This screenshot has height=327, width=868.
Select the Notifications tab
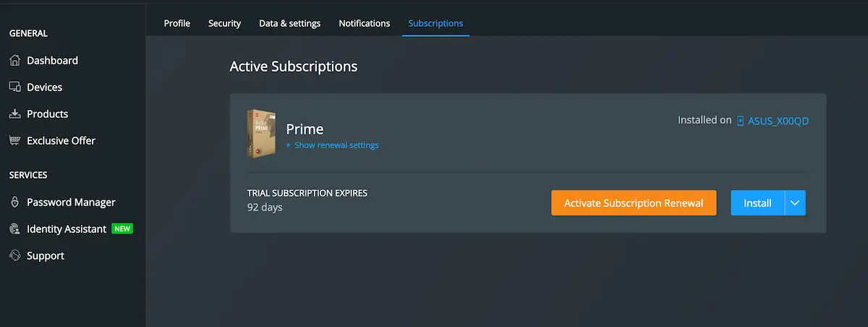tap(365, 23)
